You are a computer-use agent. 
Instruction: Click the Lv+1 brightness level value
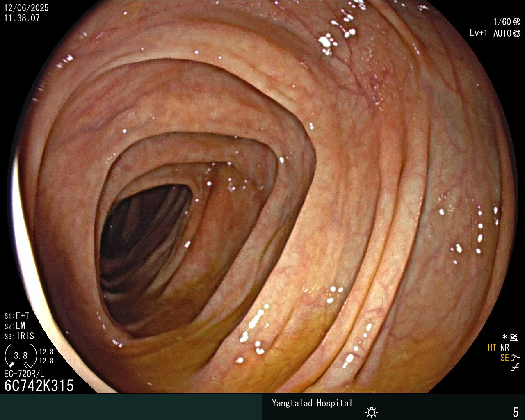478,33
